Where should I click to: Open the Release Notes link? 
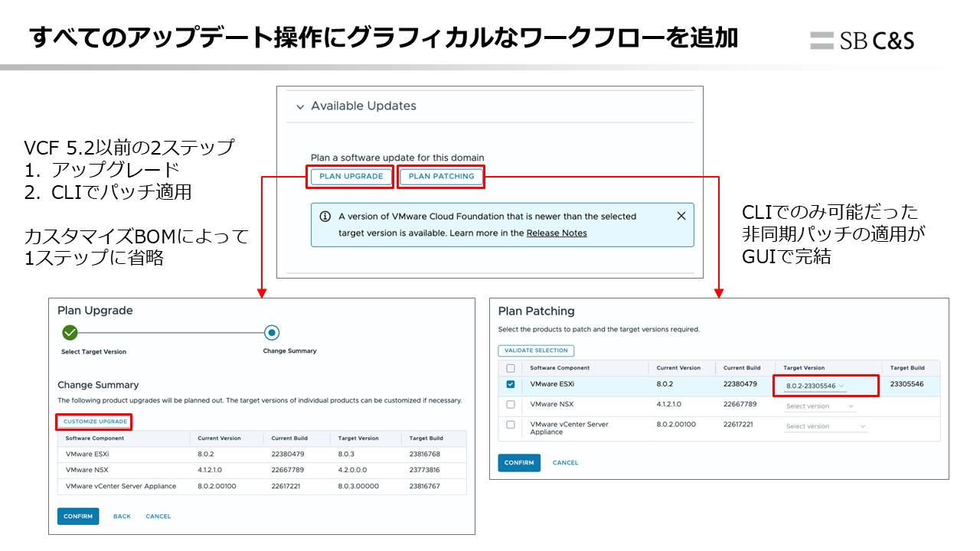click(x=557, y=233)
